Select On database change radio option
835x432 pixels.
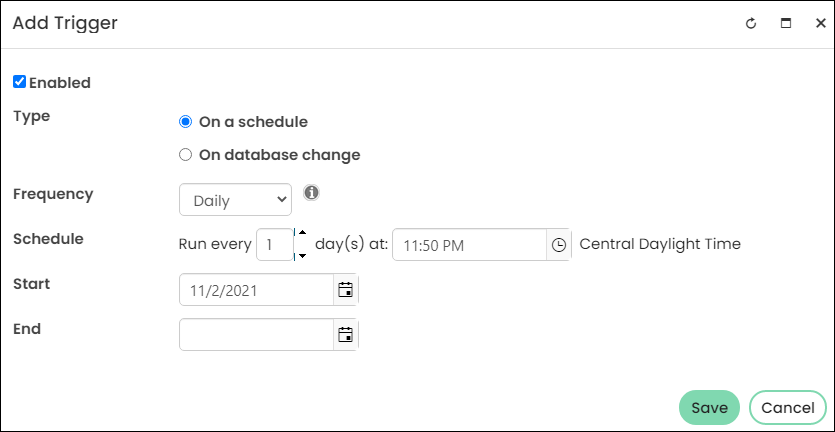tap(185, 155)
